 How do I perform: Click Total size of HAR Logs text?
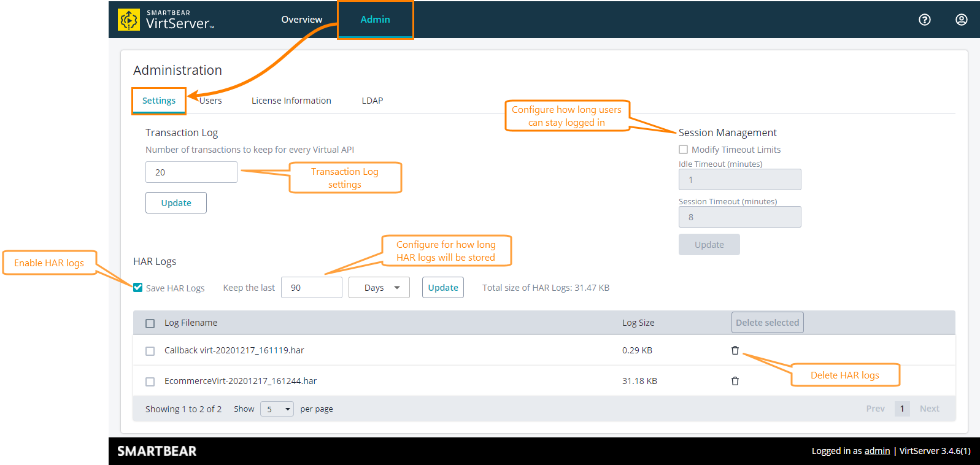546,288
